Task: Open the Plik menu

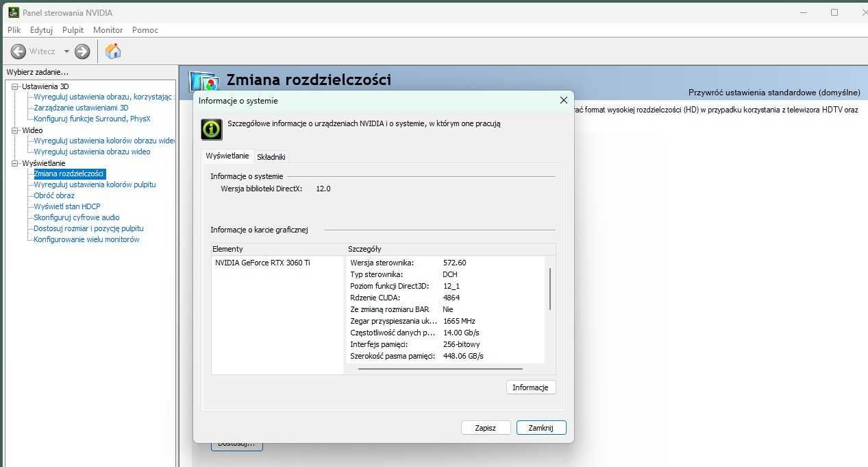Action: (x=14, y=30)
